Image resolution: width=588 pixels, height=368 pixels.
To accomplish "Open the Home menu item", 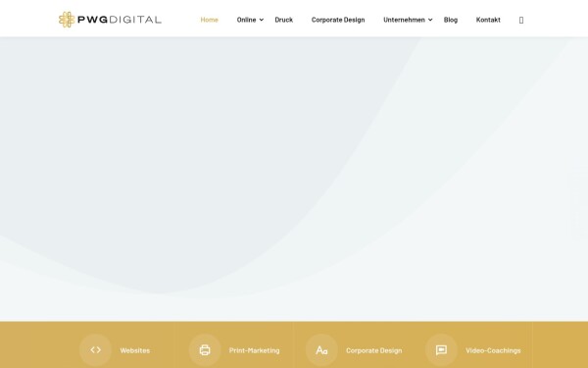I will [210, 20].
